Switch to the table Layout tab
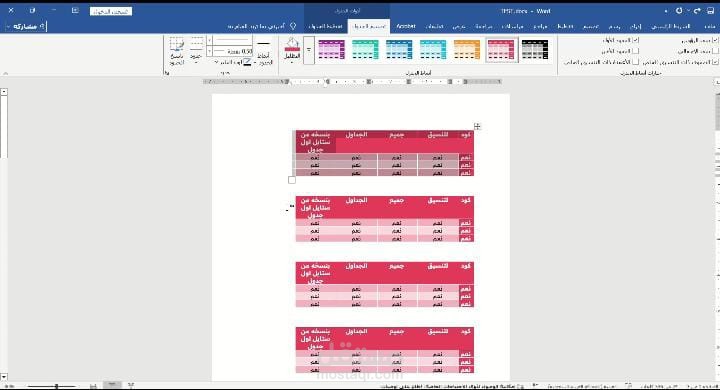The height and width of the screenshot is (390, 720). (x=325, y=26)
